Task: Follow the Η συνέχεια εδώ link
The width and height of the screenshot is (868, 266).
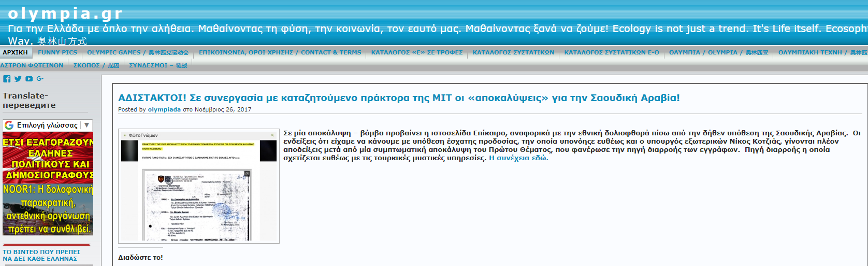Action: (518, 158)
